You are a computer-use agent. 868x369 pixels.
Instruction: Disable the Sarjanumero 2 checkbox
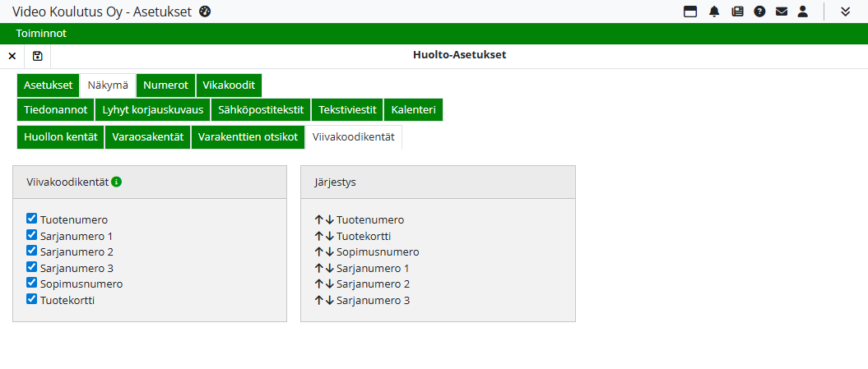pyautogui.click(x=32, y=251)
